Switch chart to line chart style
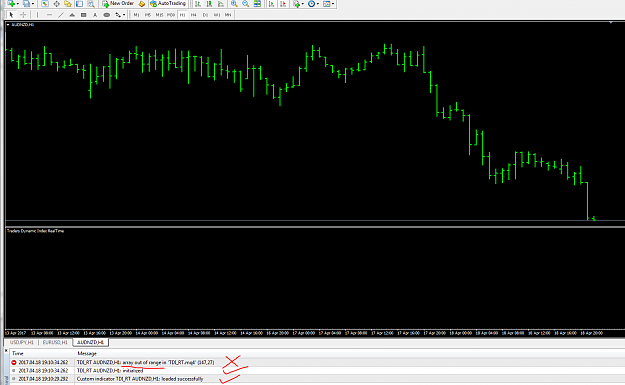 [x=220, y=4]
